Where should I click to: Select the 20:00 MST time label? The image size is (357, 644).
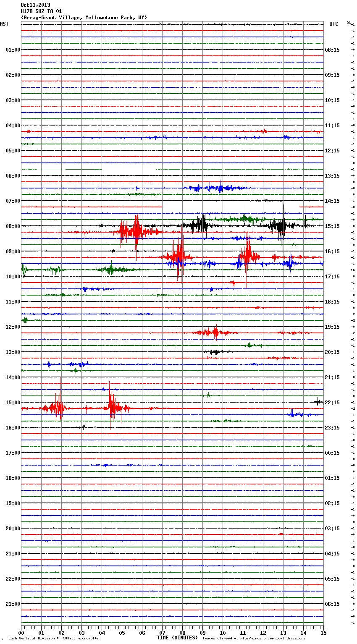pyautogui.click(x=13, y=529)
